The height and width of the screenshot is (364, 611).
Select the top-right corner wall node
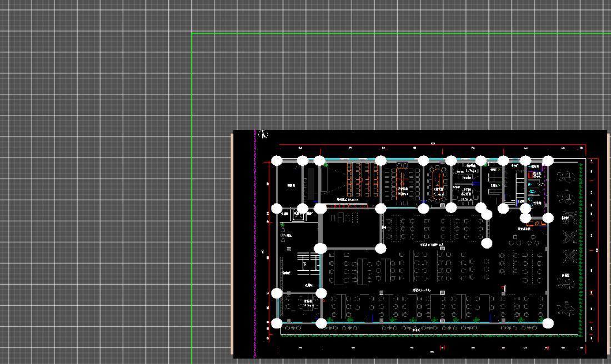pos(548,161)
